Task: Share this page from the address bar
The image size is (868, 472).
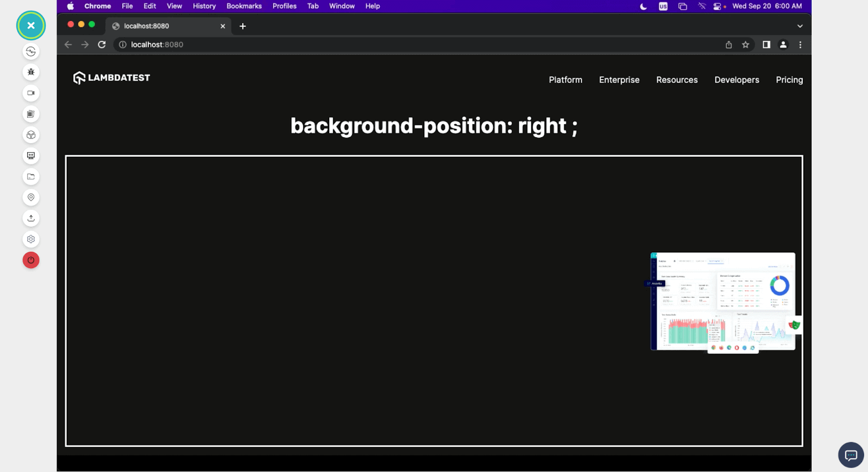Action: pyautogui.click(x=729, y=44)
